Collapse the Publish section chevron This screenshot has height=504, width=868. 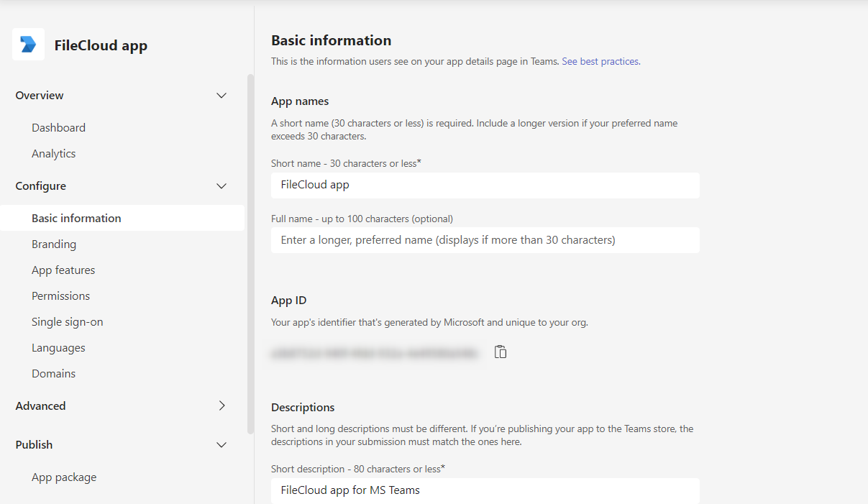(221, 445)
